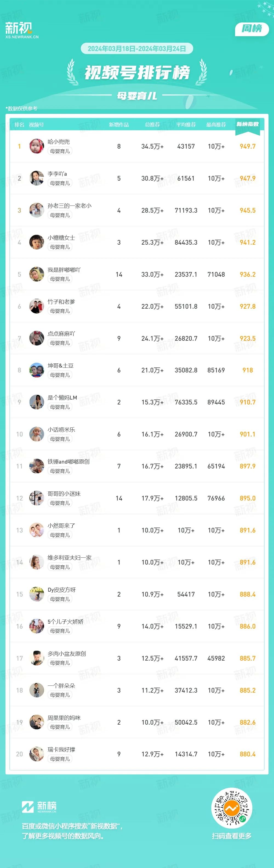The height and width of the screenshot is (868, 274).
Task: Select the Dy皮皮方呀 avatar icon
Action: (x=36, y=594)
